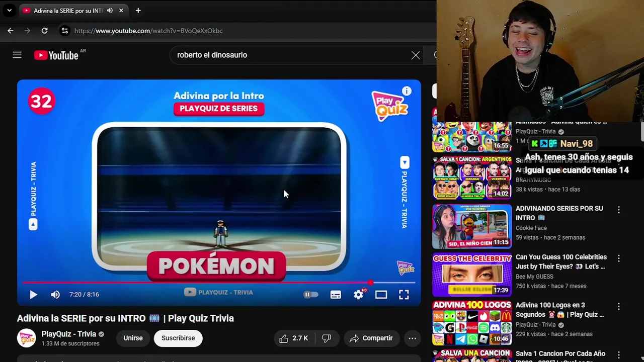The height and width of the screenshot is (362, 644).
Task: Open Cookie Face channel link
Action: point(531,228)
